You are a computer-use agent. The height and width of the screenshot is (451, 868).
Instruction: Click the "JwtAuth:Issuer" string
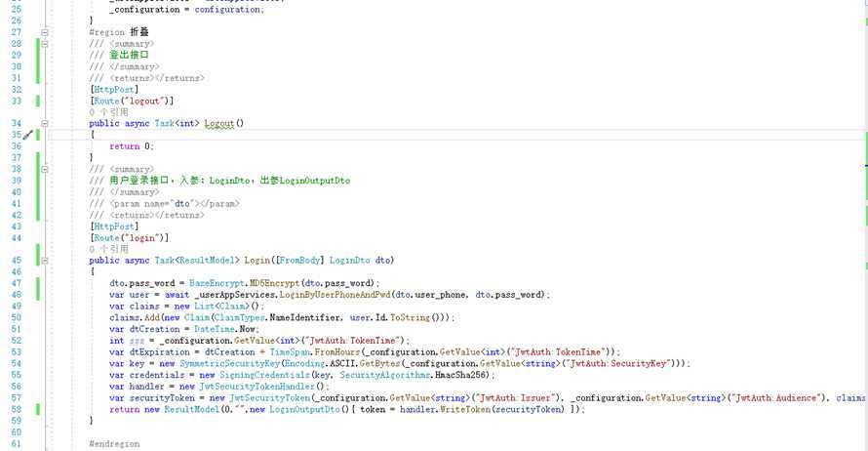[515, 398]
